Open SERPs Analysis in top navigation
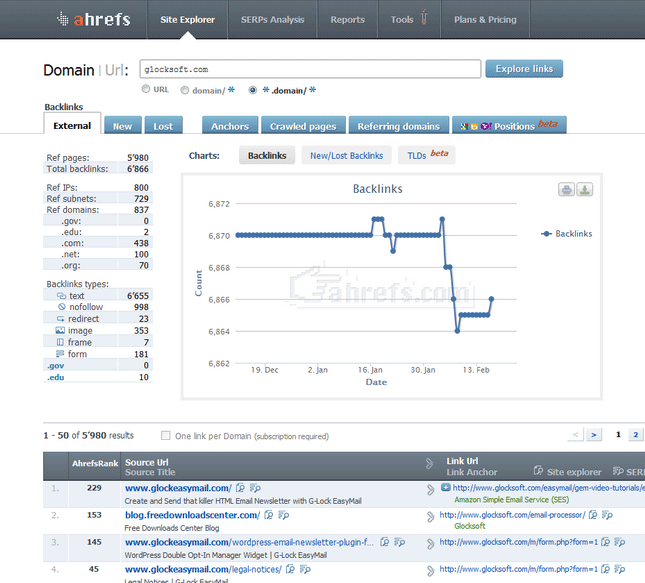Viewport: 645px width, 583px height. [x=272, y=19]
